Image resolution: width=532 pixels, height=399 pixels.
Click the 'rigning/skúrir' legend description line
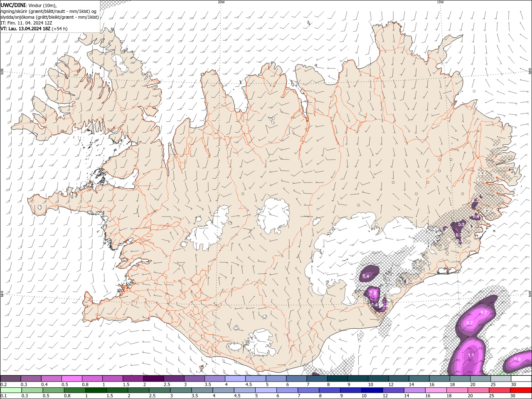click(49, 11)
